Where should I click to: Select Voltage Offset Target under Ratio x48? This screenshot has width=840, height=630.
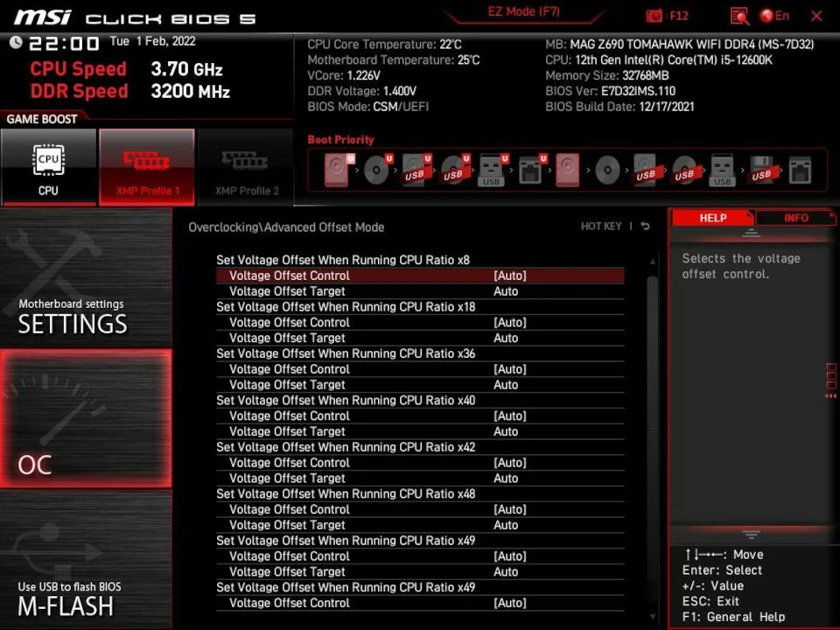[420, 525]
